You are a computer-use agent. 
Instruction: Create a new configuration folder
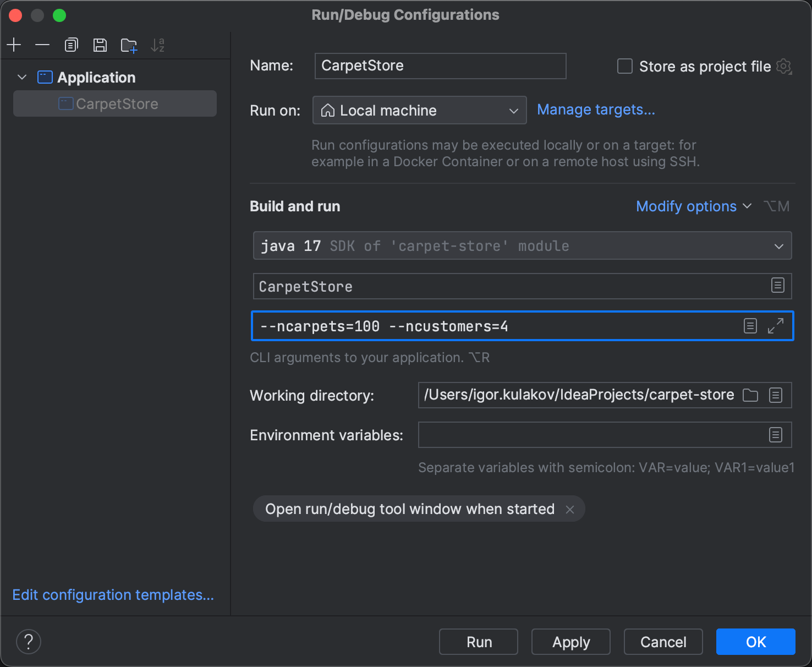tap(128, 45)
